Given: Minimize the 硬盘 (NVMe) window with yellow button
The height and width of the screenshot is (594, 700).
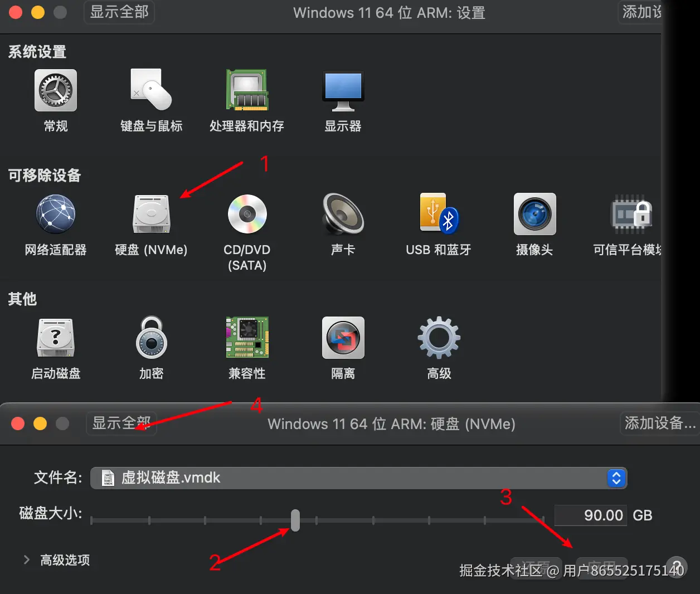Looking at the screenshot, I should click(40, 423).
